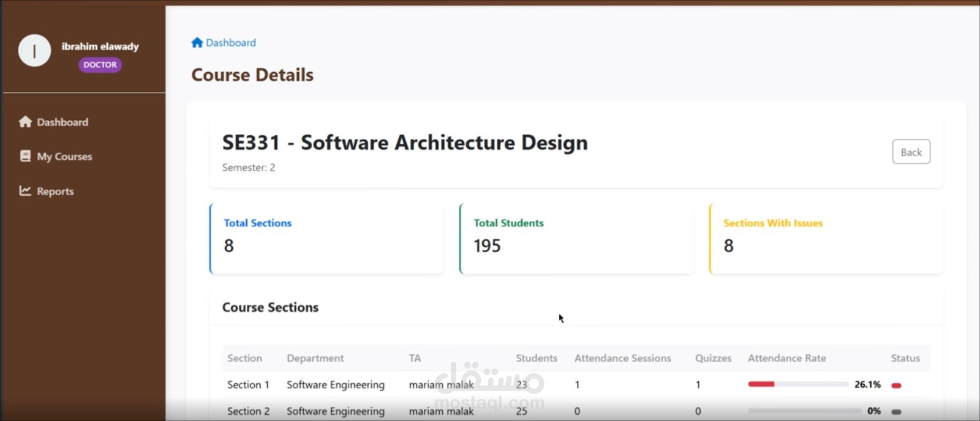Click the My Courses book icon
Viewport: 980px width, 421px height.
pos(25,156)
